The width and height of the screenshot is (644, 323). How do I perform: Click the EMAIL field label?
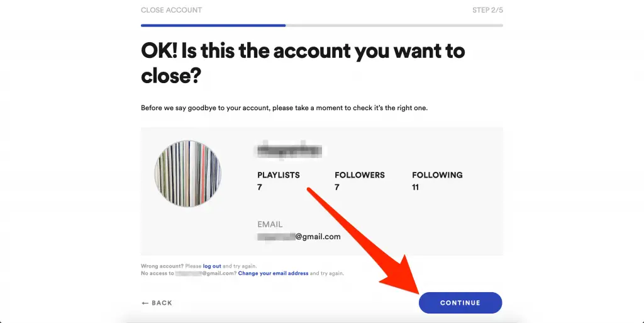[270, 224]
